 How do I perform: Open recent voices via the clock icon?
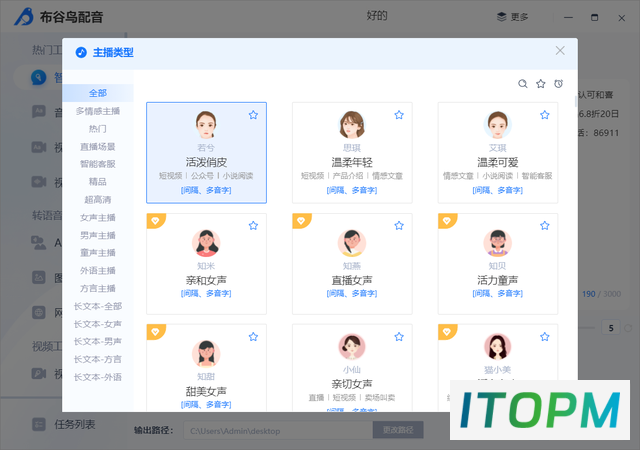tap(558, 84)
